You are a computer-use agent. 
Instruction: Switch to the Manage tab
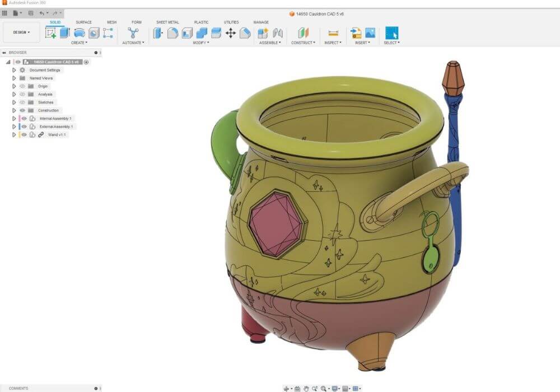pos(261,22)
